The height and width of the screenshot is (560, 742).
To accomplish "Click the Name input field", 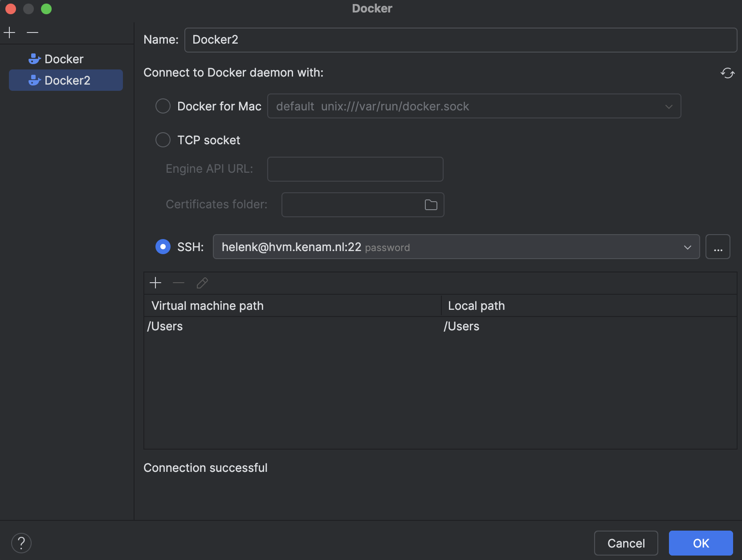I will pos(460,40).
